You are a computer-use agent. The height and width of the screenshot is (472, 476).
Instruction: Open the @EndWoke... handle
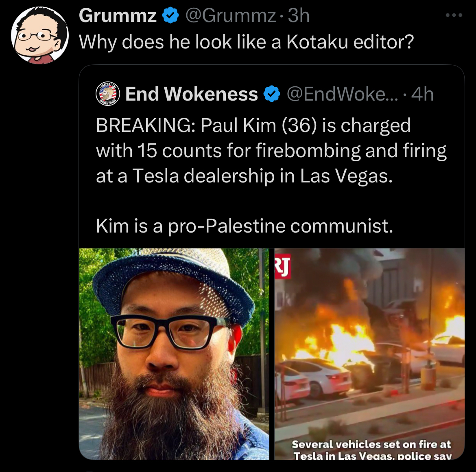tap(342, 94)
